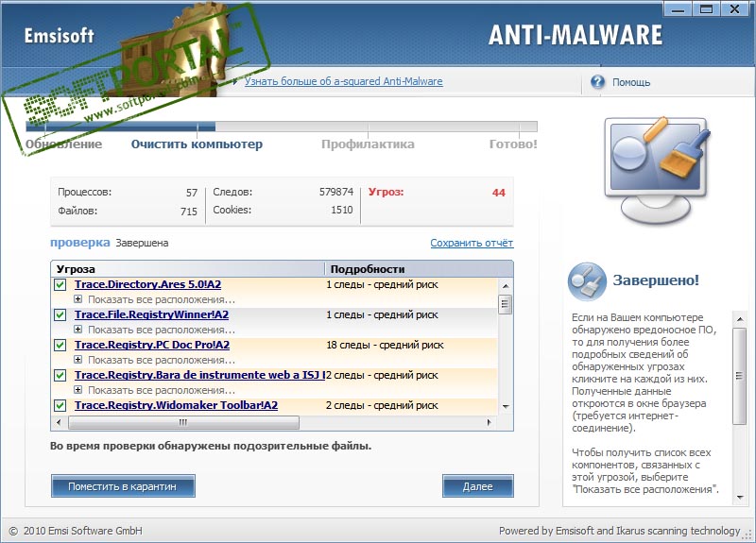The image size is (756, 543).
Task: Click threat list scroll down arrow
Action: tap(506, 407)
